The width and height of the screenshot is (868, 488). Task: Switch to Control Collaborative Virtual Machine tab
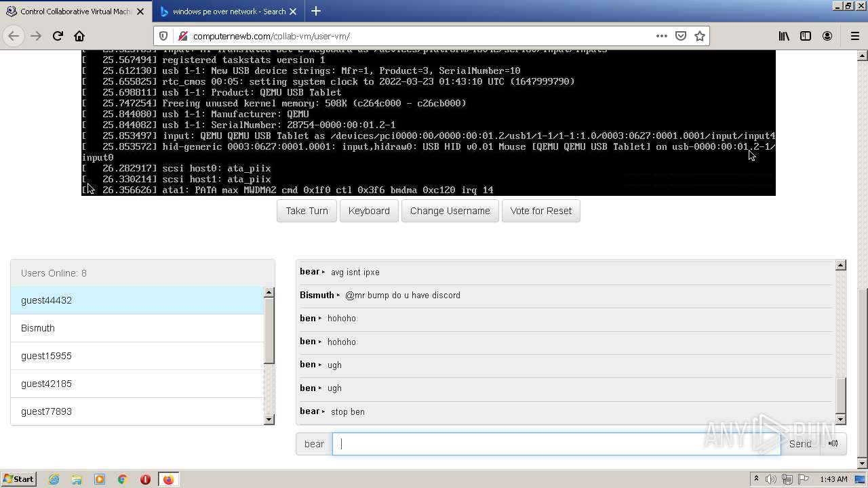(x=75, y=12)
